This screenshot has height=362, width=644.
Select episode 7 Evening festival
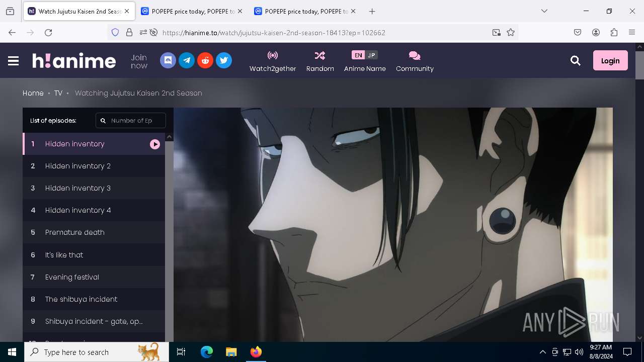[x=94, y=277]
